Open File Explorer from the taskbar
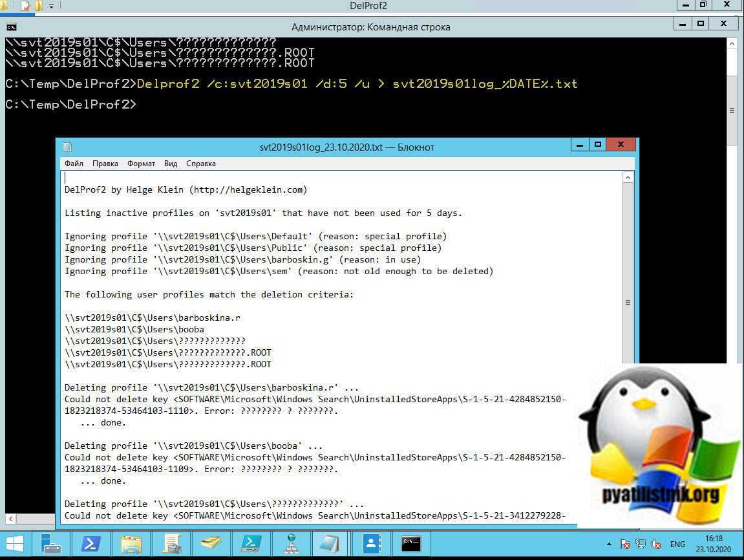The height and width of the screenshot is (560, 744). tap(131, 544)
